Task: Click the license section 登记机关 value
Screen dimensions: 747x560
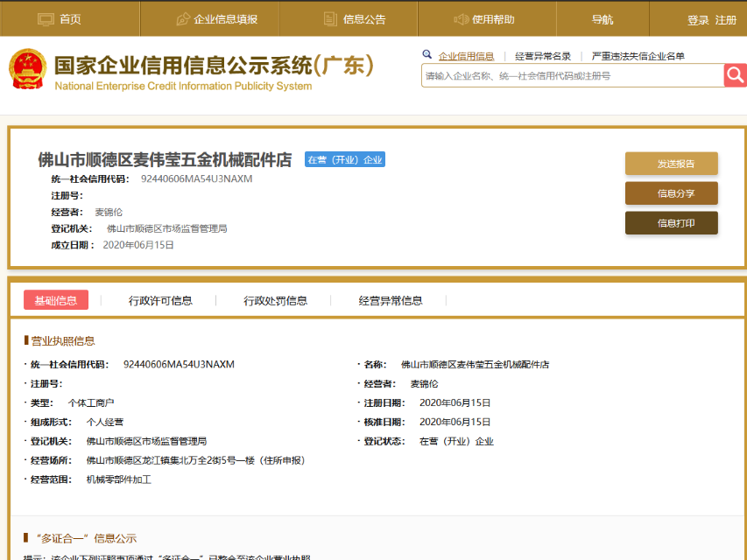Action: coord(146,441)
